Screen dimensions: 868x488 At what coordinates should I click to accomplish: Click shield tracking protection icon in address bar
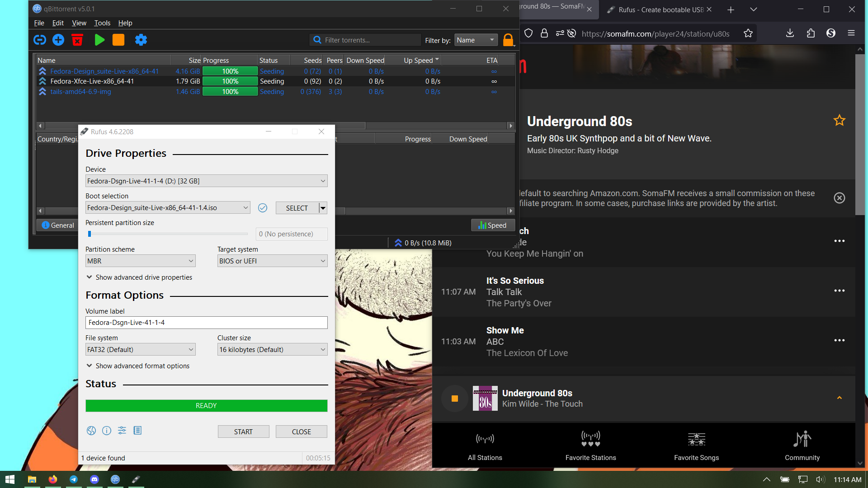[x=528, y=33]
